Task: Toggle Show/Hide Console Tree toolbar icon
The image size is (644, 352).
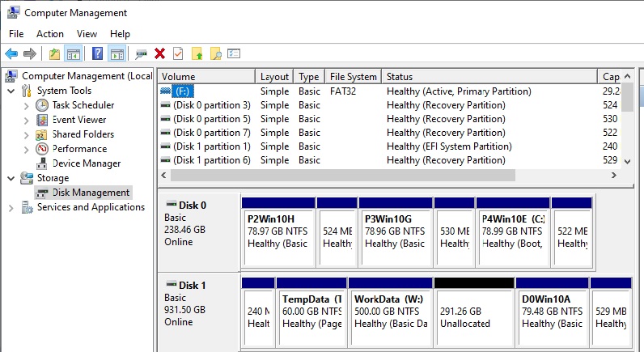Action: [x=74, y=53]
